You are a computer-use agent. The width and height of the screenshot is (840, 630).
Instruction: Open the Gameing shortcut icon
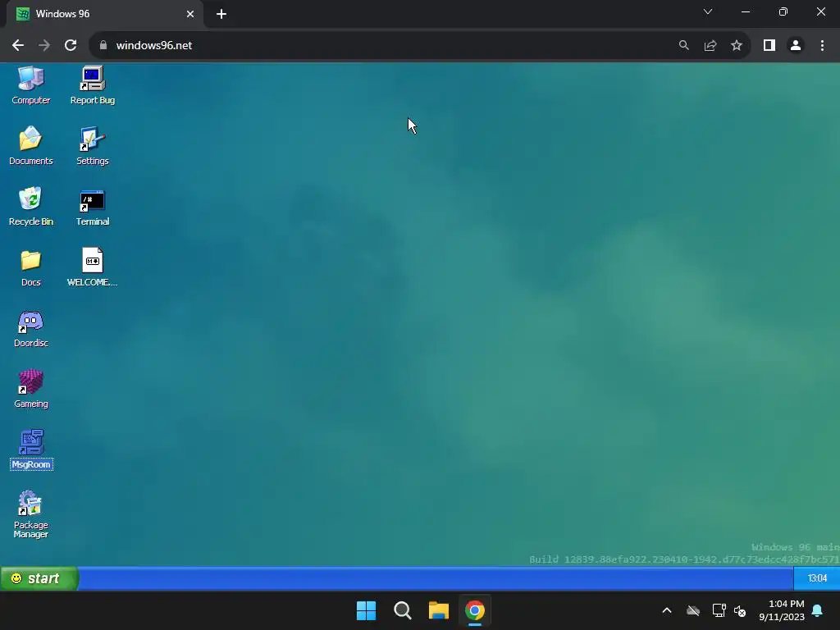[31, 389]
